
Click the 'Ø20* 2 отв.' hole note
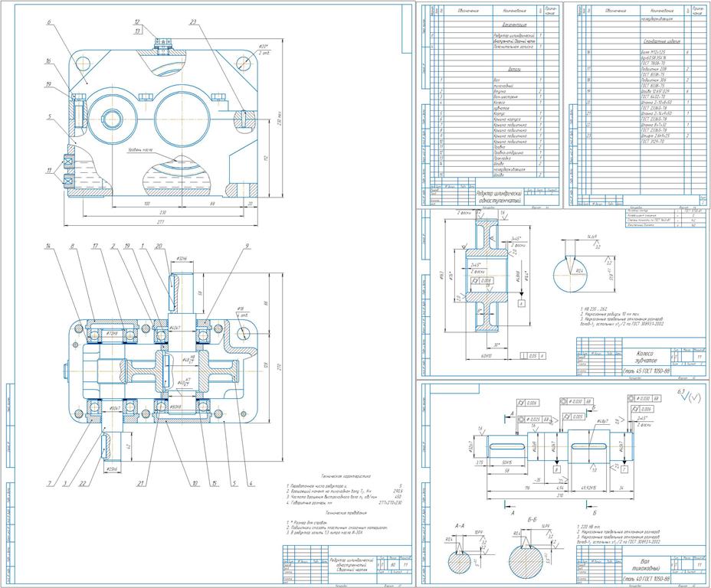tap(264, 49)
